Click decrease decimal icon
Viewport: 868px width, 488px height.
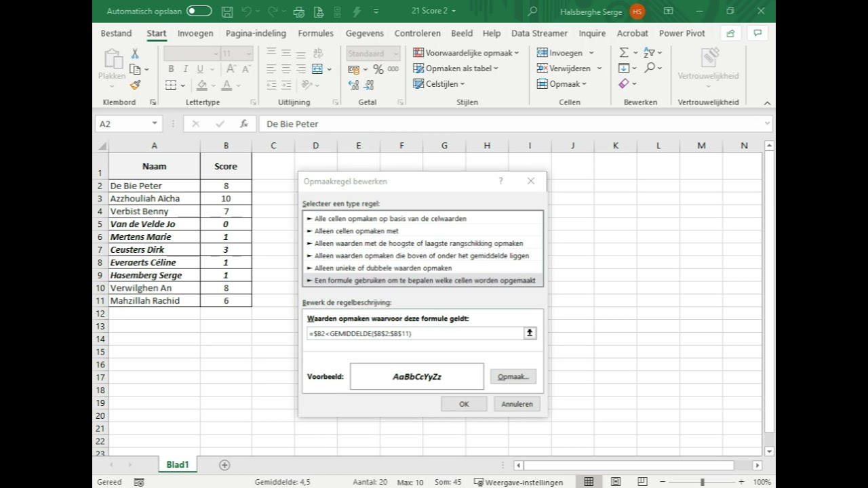370,85
